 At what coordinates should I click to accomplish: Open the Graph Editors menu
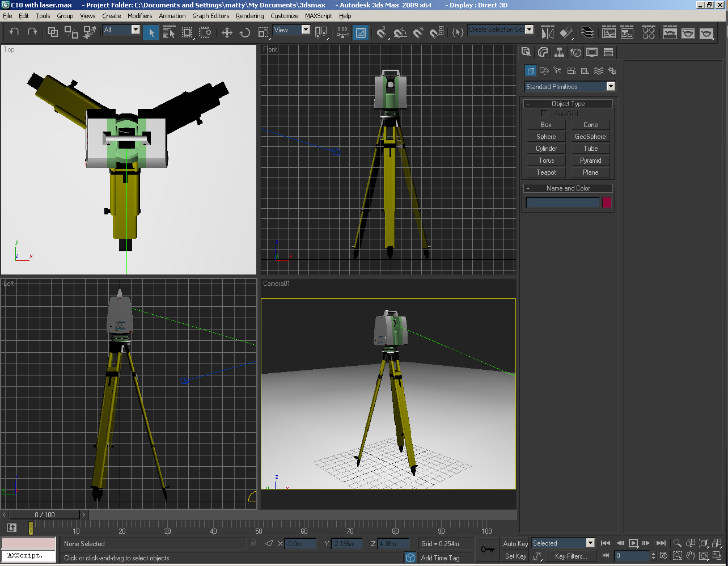click(211, 16)
